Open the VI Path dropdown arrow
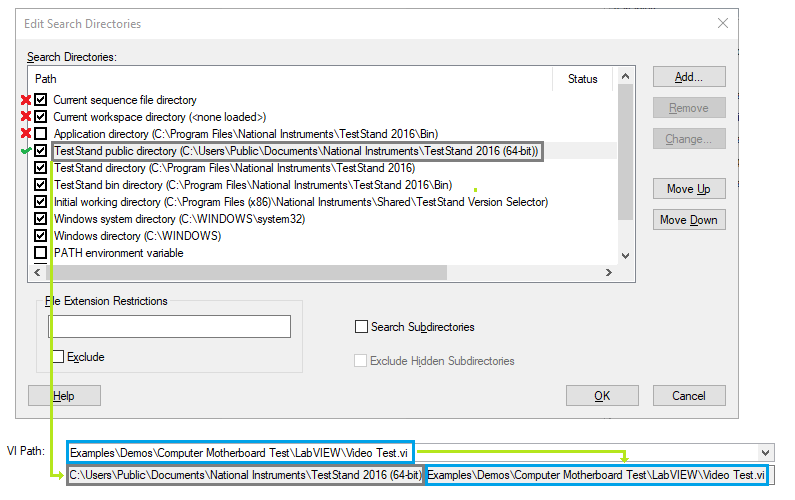Viewport: 795px width, 500px height. tap(766, 453)
